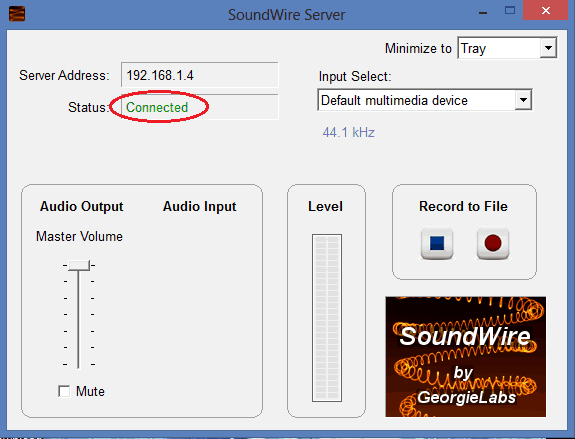The width and height of the screenshot is (575, 439).
Task: Maximize the SoundWire Server window
Action: coord(510,11)
